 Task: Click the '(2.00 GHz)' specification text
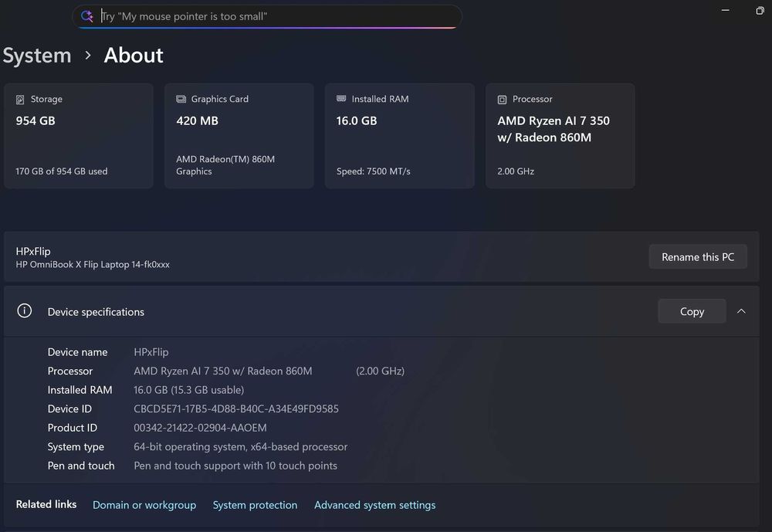(380, 371)
